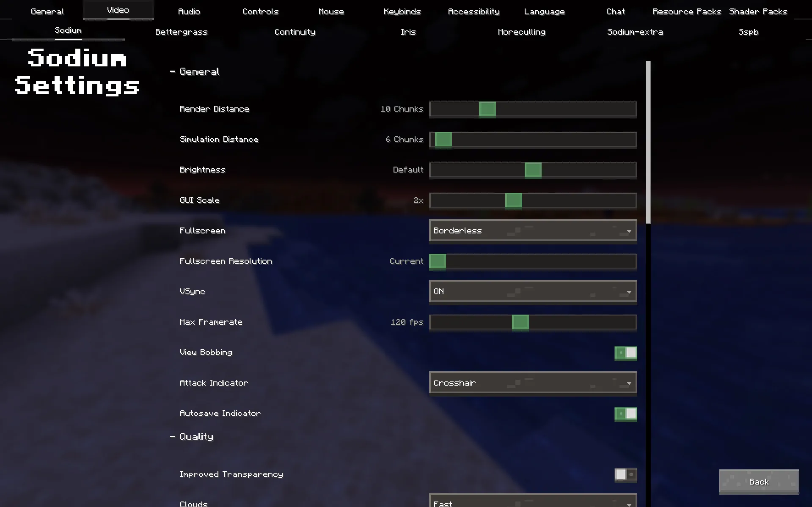Viewport: 812px width, 507px height.
Task: Click the Fullscreen Resolution slider handle
Action: [438, 261]
